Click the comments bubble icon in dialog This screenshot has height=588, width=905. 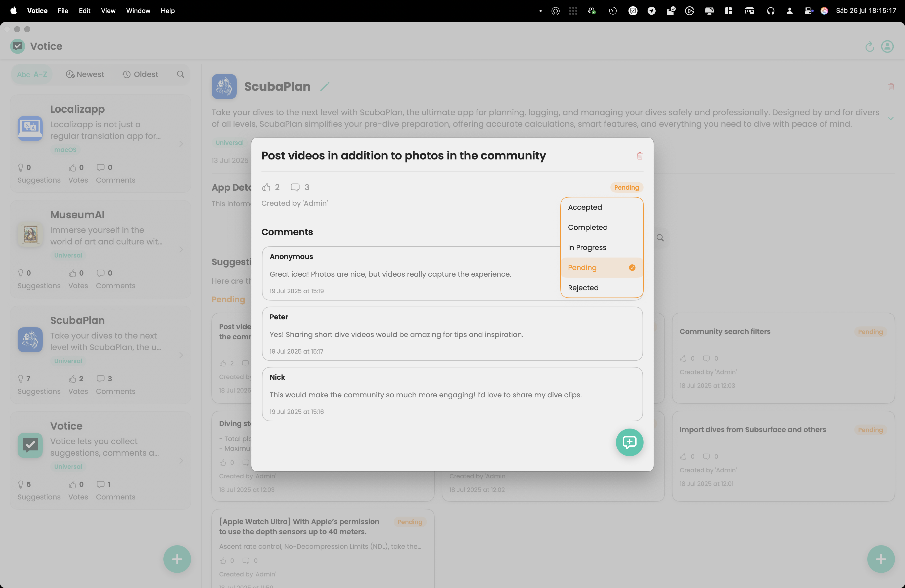click(x=295, y=187)
